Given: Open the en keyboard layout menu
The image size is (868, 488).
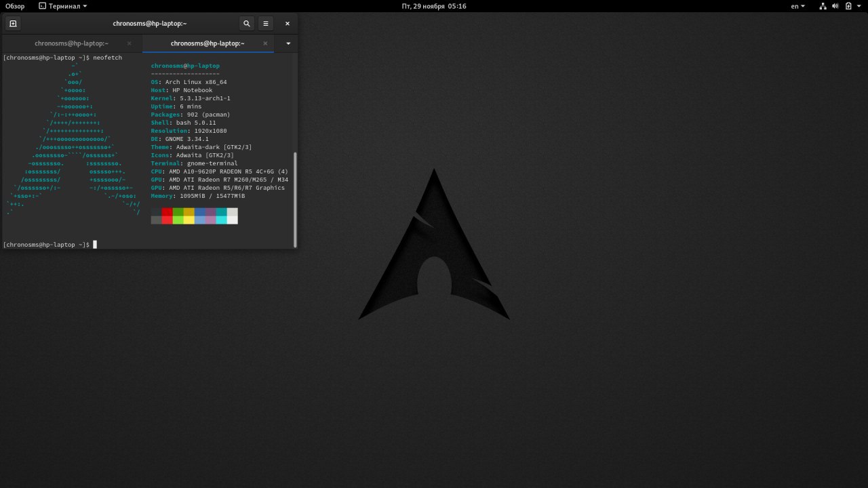Looking at the screenshot, I should 798,6.
